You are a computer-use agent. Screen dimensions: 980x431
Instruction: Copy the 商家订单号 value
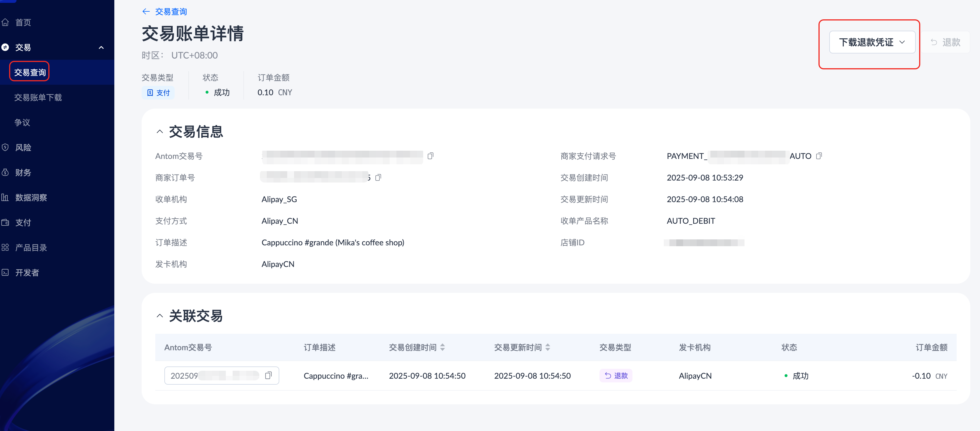pos(378,178)
